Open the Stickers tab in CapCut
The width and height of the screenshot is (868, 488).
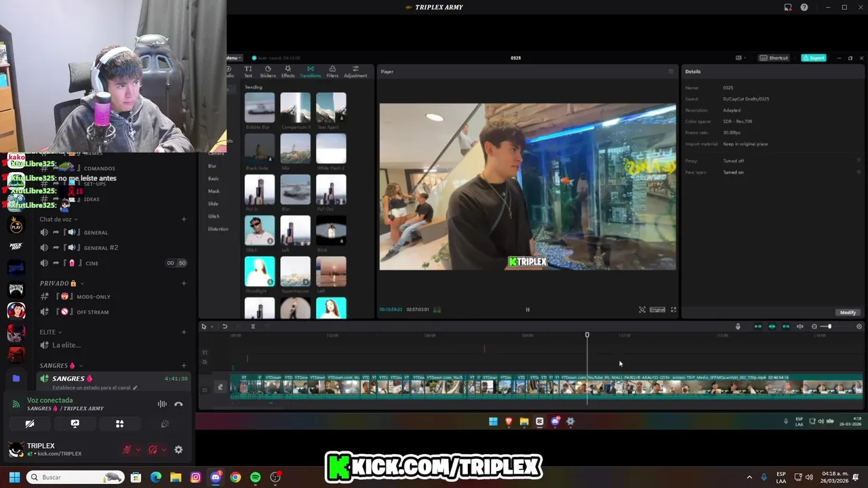click(268, 71)
